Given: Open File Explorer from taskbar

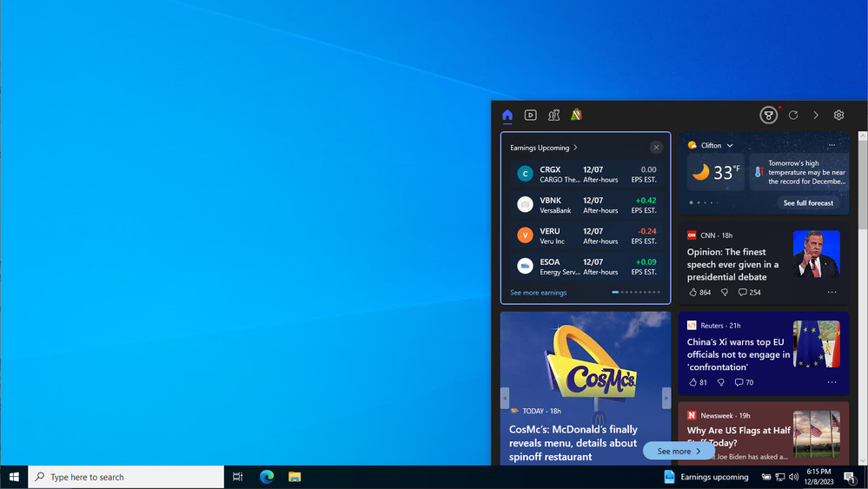Looking at the screenshot, I should point(295,477).
